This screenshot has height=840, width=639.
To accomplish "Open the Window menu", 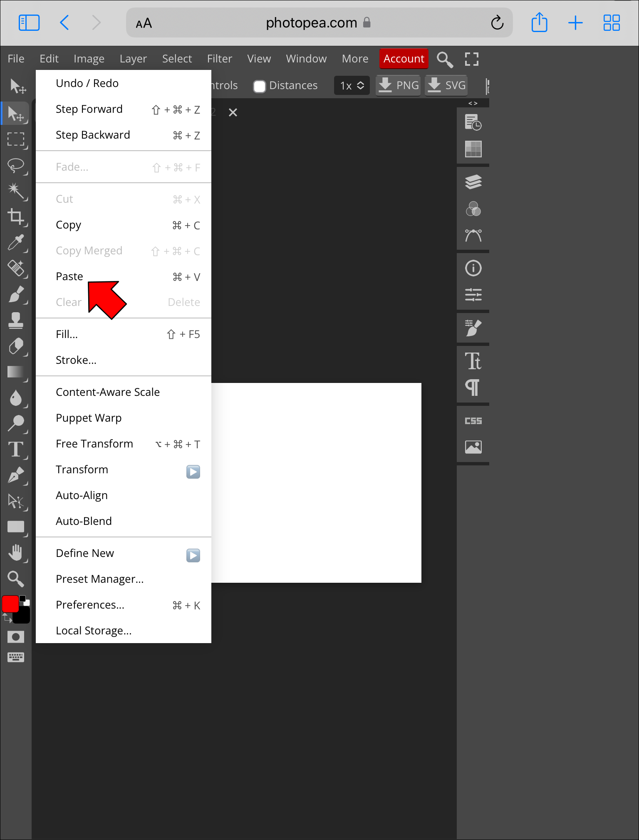I will tap(306, 59).
